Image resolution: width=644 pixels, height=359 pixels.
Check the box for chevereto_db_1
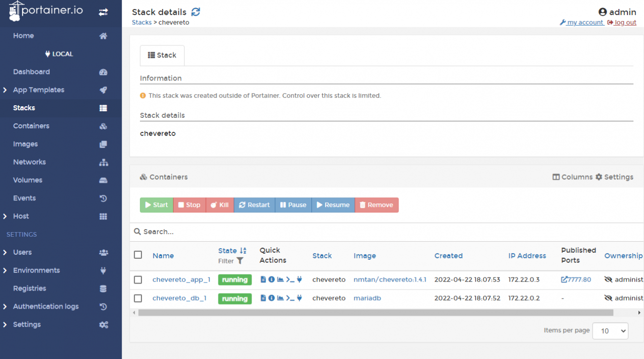138,298
